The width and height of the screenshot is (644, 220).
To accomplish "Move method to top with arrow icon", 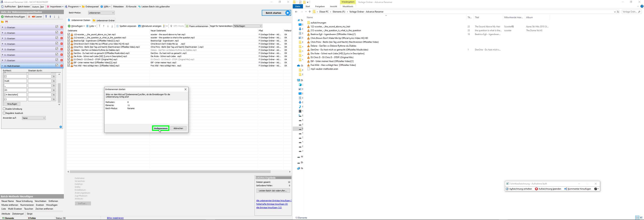I will (46, 17).
